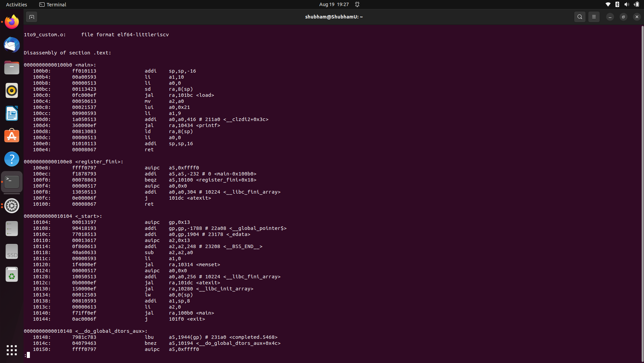Open LibreOffice Writer from the dock

coord(11,113)
